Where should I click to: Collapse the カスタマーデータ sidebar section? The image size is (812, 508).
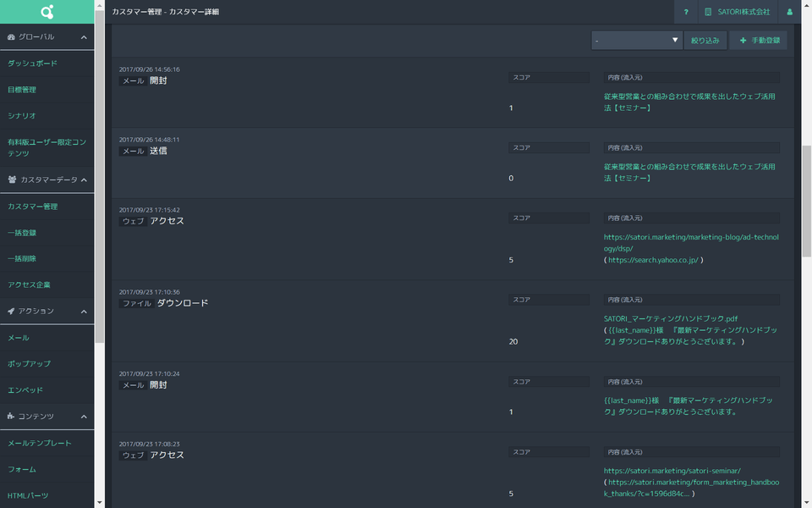[84, 179]
